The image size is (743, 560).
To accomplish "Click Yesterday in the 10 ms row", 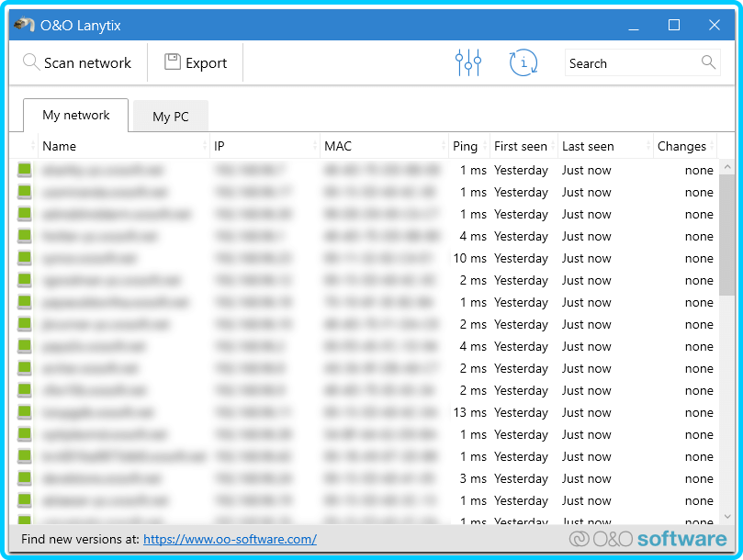I will coord(521,258).
